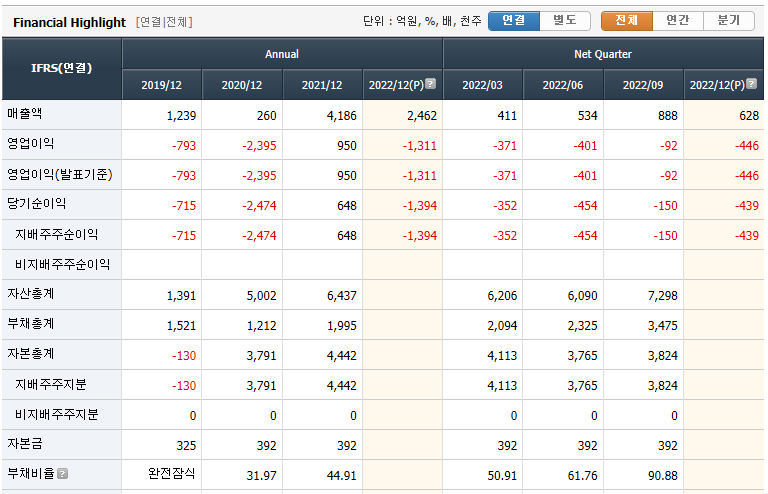Select the 연결 consolidated toggle
Screen dimensions: 768x494
click(514, 21)
